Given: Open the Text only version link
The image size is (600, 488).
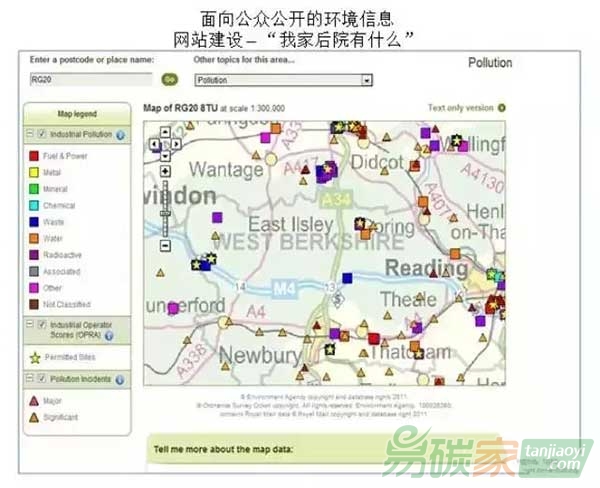Looking at the screenshot, I should [x=461, y=107].
